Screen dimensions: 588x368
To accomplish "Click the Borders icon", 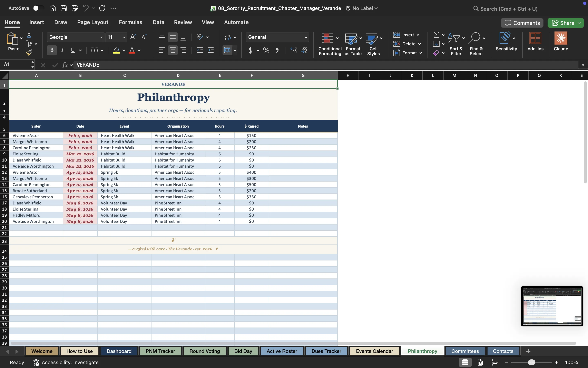I will click(95, 50).
